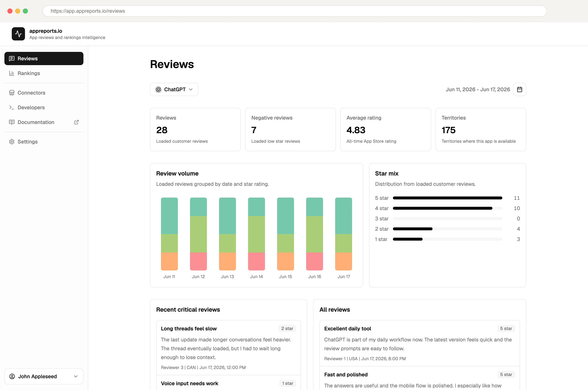The height and width of the screenshot is (390, 588).
Task: Click the 'Recent critical reviews' heading
Action: pyautogui.click(x=188, y=309)
